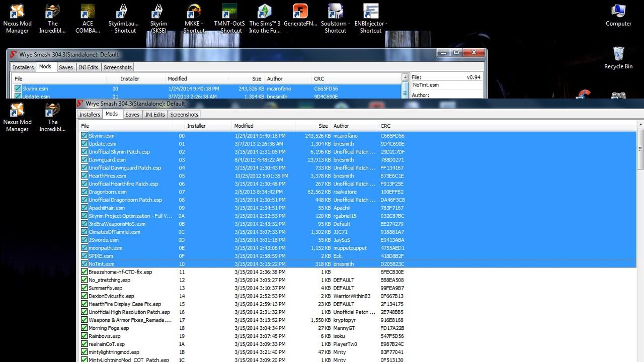Sort by Installer column in front window
Image resolution: width=644 pixels, height=362 pixels.
point(207,126)
